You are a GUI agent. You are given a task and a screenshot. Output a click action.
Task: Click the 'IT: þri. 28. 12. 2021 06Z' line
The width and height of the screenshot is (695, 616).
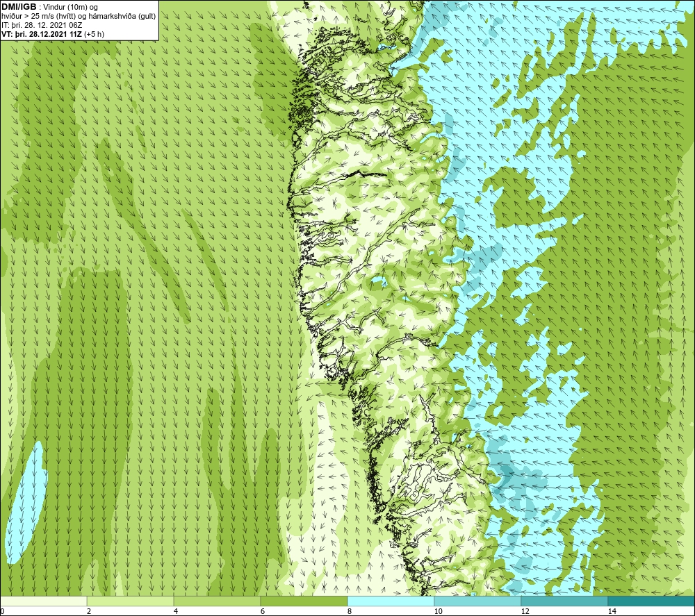click(42, 25)
